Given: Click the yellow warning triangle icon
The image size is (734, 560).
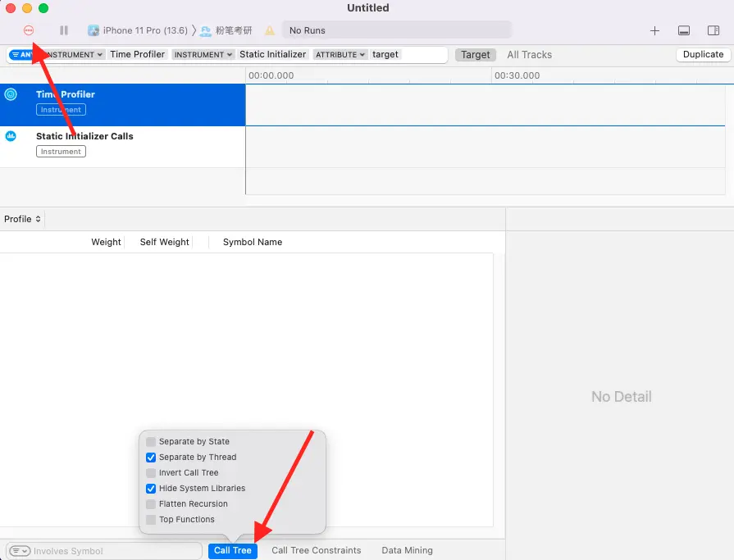Looking at the screenshot, I should click(x=270, y=31).
